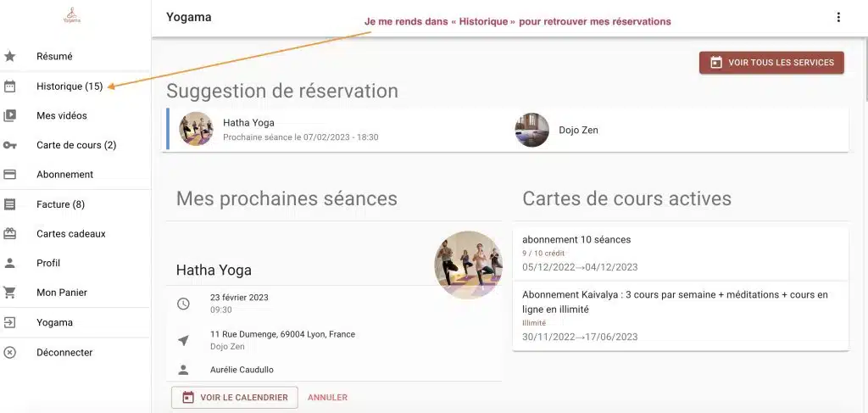The image size is (868, 413).
Task: Click the key icon beside Carte de cours
Action: coord(10,145)
